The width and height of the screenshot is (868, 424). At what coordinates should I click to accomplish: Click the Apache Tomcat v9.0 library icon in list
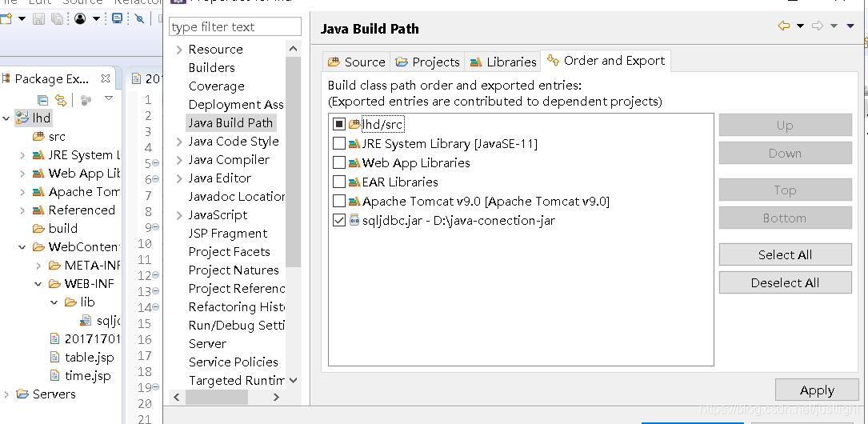354,201
